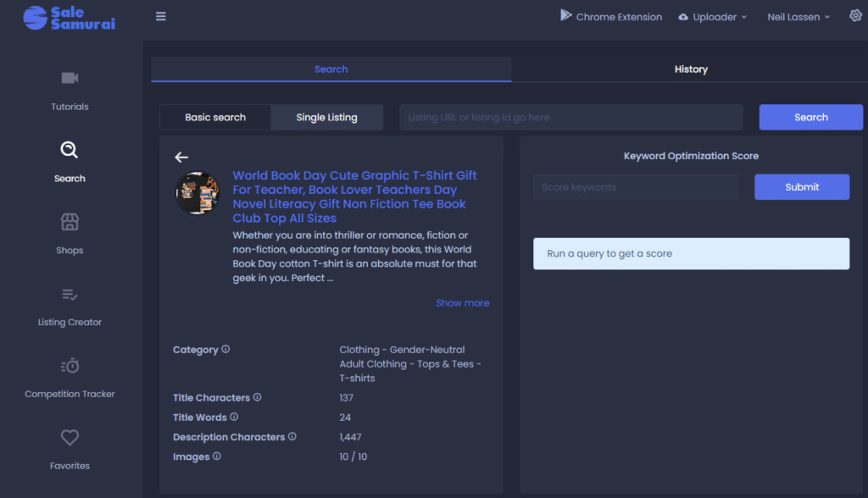Click the Competition Tracker sidebar label
868x498 pixels.
click(x=70, y=394)
